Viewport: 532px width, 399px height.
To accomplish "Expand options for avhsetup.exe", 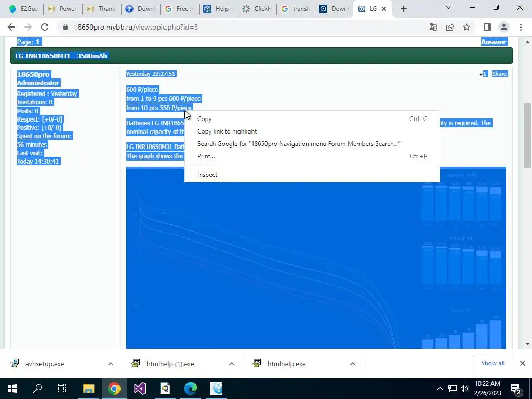I will tap(111, 364).
